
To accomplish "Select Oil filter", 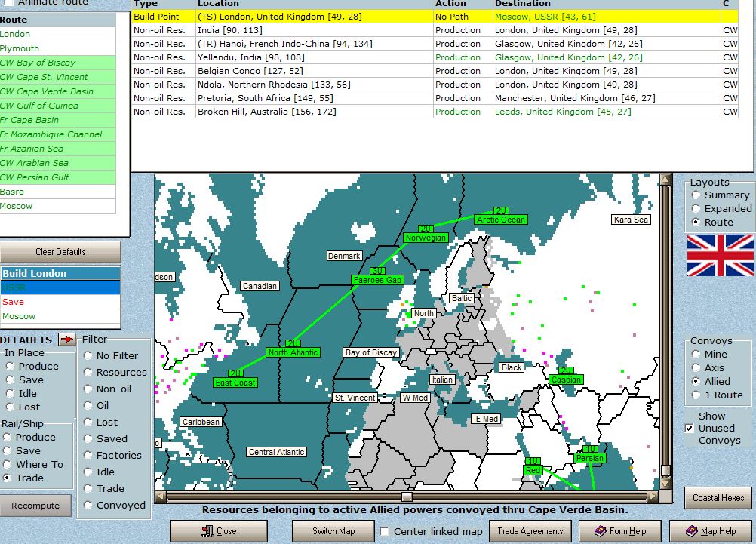I will [x=88, y=406].
